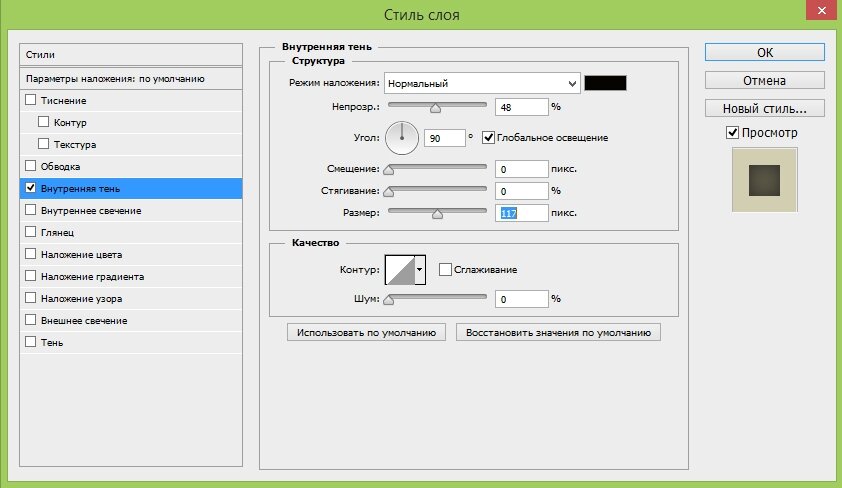Close the Стиль слоя dialog
842x488 pixels.
coord(822,10)
